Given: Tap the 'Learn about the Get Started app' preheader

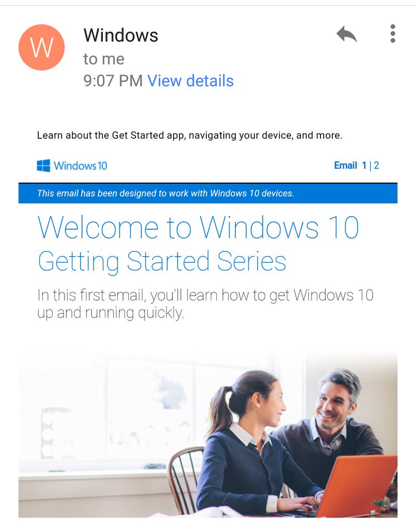Looking at the screenshot, I should coord(190,136).
